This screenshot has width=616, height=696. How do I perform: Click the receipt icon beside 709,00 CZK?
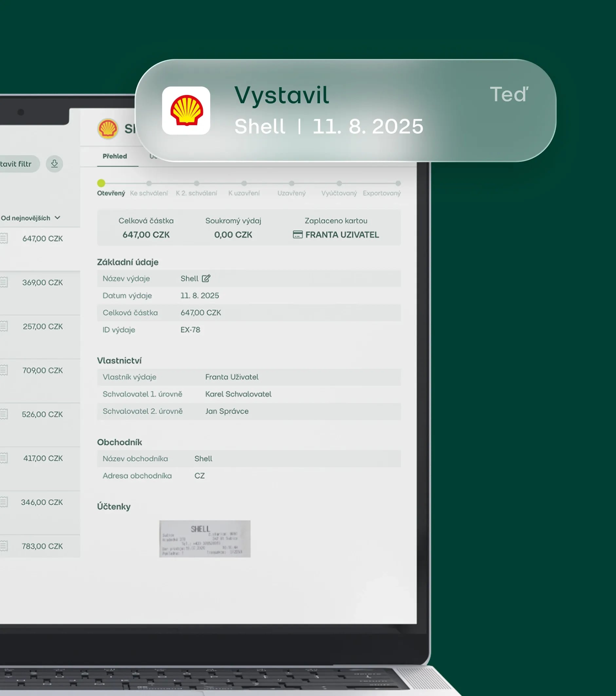pos(4,370)
